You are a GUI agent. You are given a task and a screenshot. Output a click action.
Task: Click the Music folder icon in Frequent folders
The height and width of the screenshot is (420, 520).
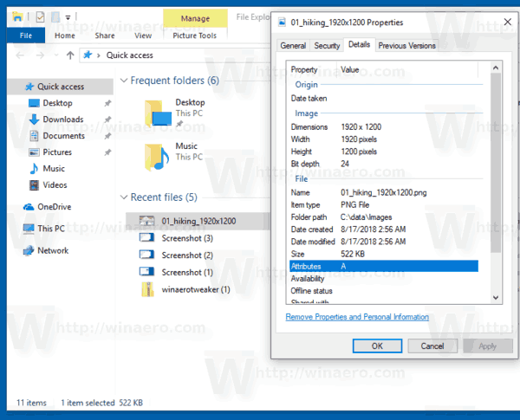click(157, 157)
